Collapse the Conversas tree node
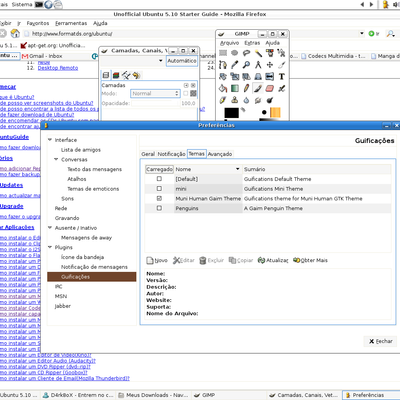This screenshot has height=400, width=400. point(56,159)
